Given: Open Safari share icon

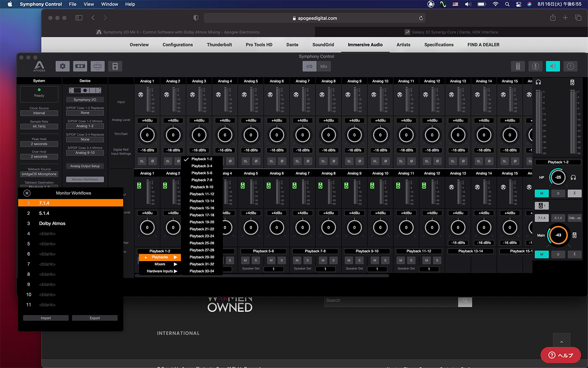Looking at the screenshot, I should tap(553, 18).
